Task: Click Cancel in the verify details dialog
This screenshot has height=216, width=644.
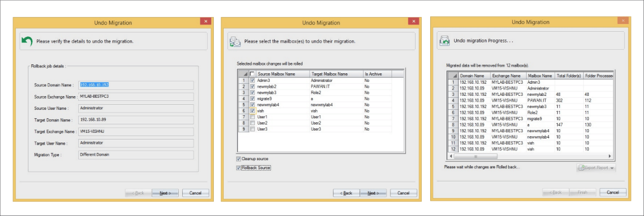Action: pyautogui.click(x=195, y=193)
